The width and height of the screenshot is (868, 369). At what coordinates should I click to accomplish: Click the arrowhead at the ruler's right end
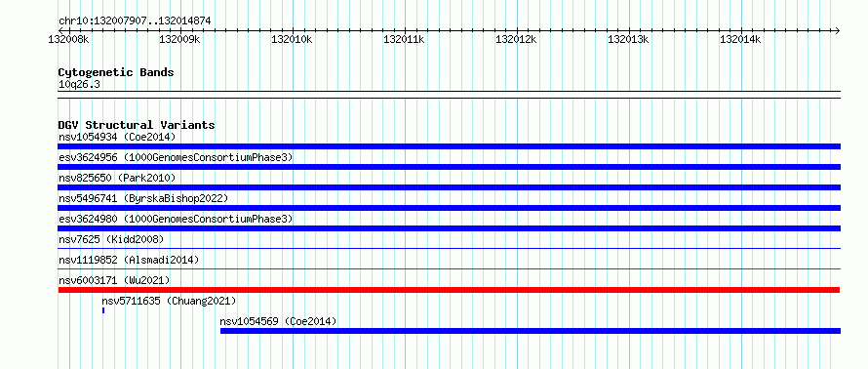point(838,30)
